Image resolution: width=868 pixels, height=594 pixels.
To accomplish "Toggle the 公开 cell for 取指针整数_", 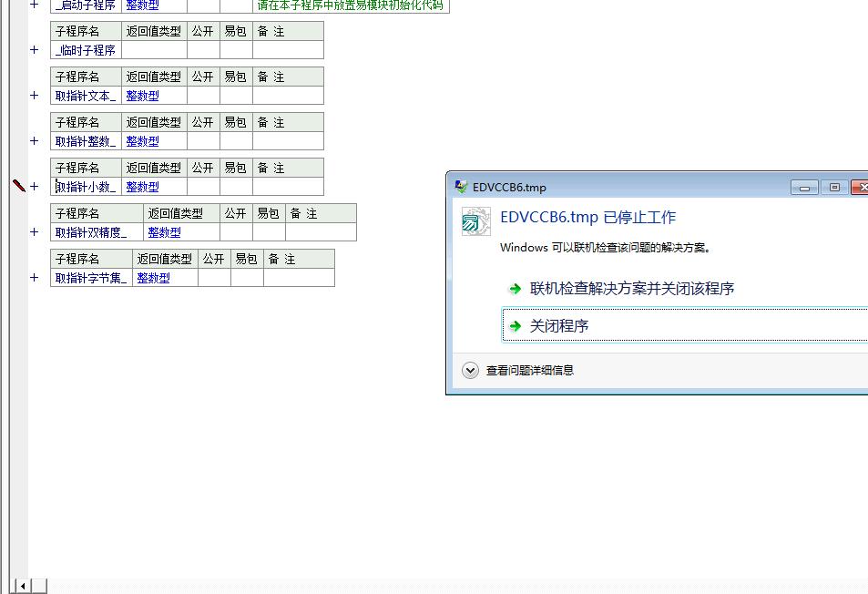I will (x=203, y=141).
